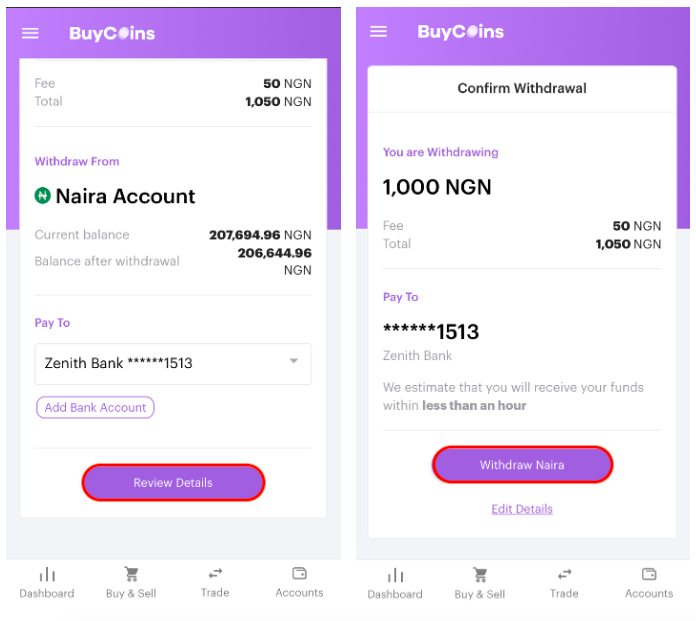
Task: Go to Buy & Sell on left screen
Action: tap(131, 583)
